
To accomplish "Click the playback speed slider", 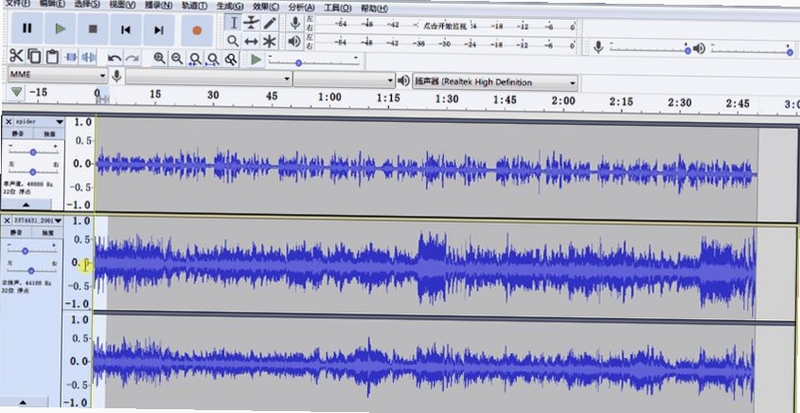I will point(313,62).
